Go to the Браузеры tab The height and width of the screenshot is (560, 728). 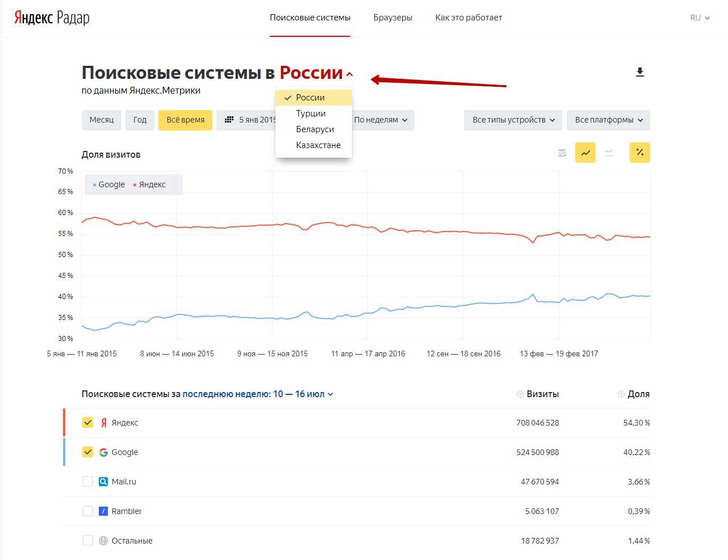point(392,18)
